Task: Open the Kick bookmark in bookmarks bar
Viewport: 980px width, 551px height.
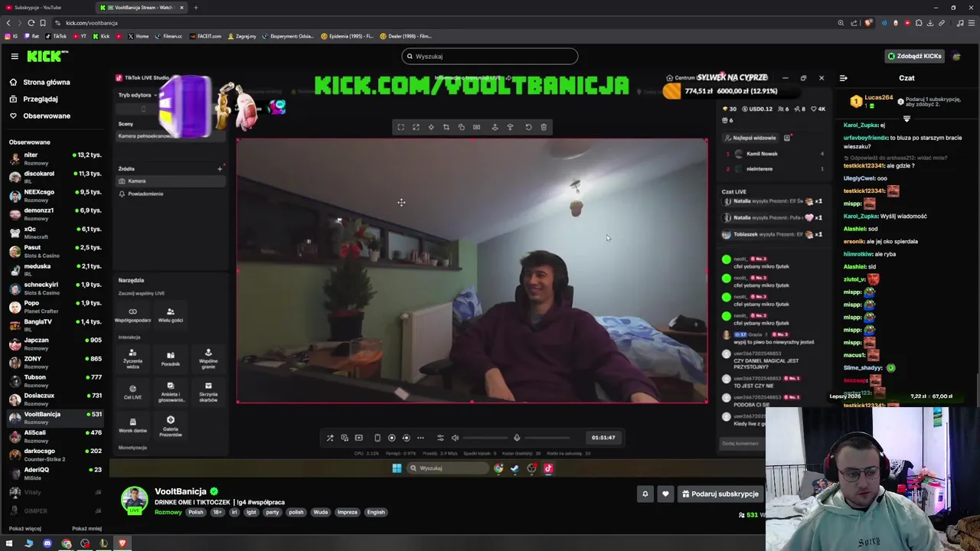Action: (101, 36)
